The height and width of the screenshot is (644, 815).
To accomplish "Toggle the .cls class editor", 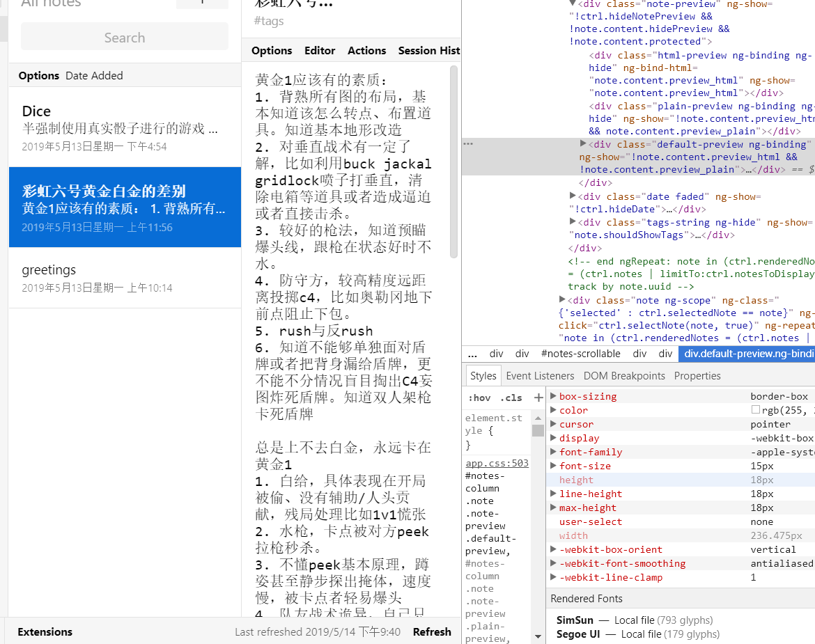I will click(x=513, y=398).
